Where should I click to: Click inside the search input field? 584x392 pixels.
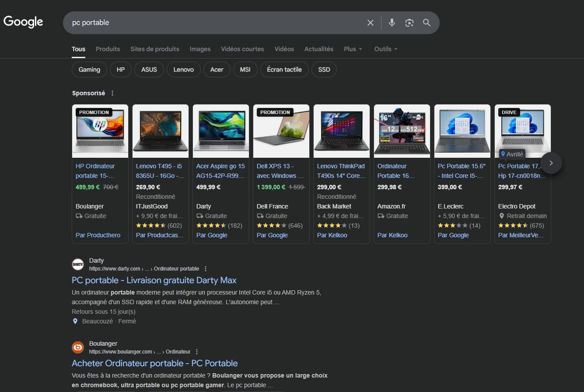(x=197, y=22)
